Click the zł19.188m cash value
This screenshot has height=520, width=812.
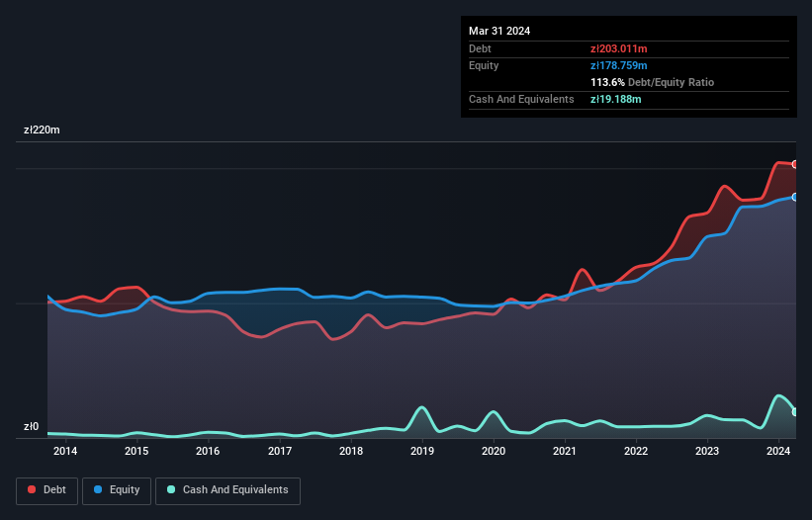point(616,99)
